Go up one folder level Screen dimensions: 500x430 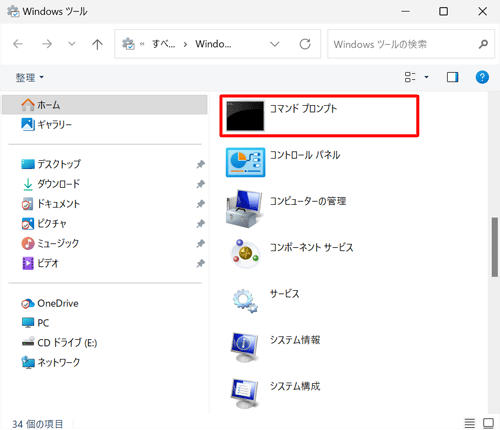(x=97, y=44)
